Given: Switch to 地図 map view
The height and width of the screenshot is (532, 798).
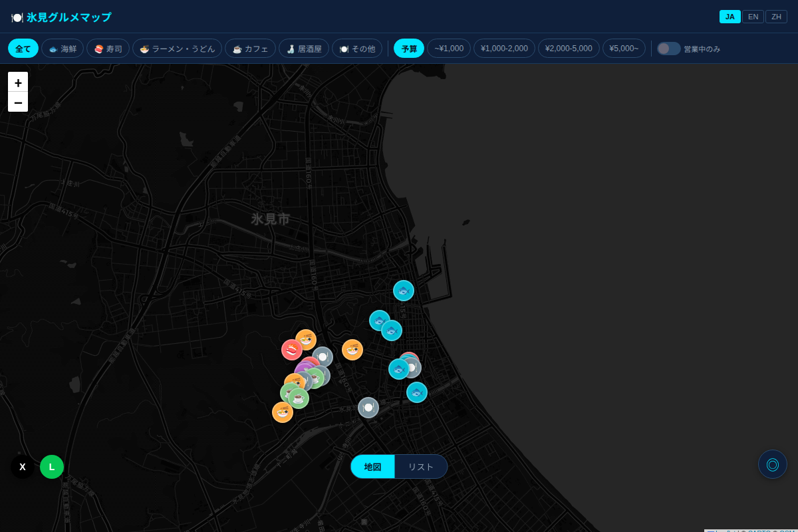Looking at the screenshot, I should pyautogui.click(x=372, y=467).
